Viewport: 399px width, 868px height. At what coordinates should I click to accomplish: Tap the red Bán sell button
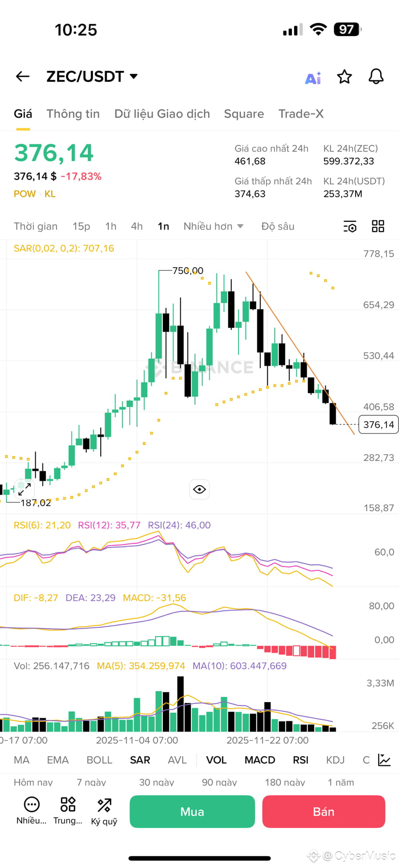pyautogui.click(x=324, y=812)
